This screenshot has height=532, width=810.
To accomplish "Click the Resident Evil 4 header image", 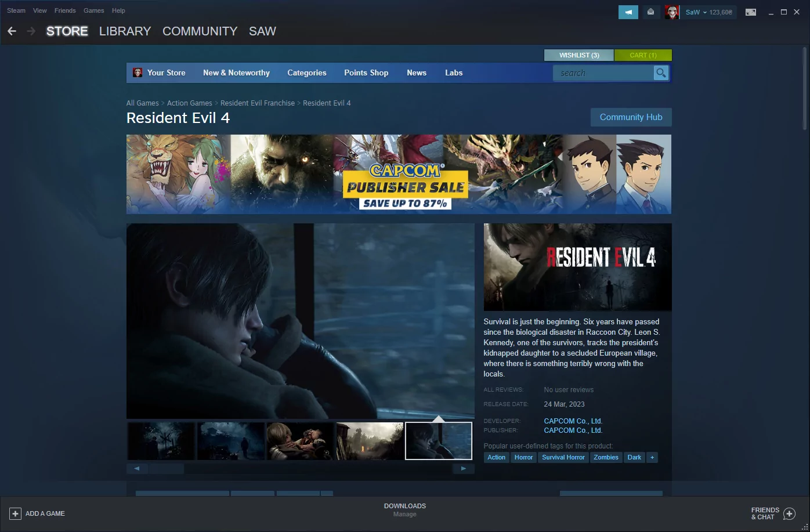I will click(x=577, y=267).
